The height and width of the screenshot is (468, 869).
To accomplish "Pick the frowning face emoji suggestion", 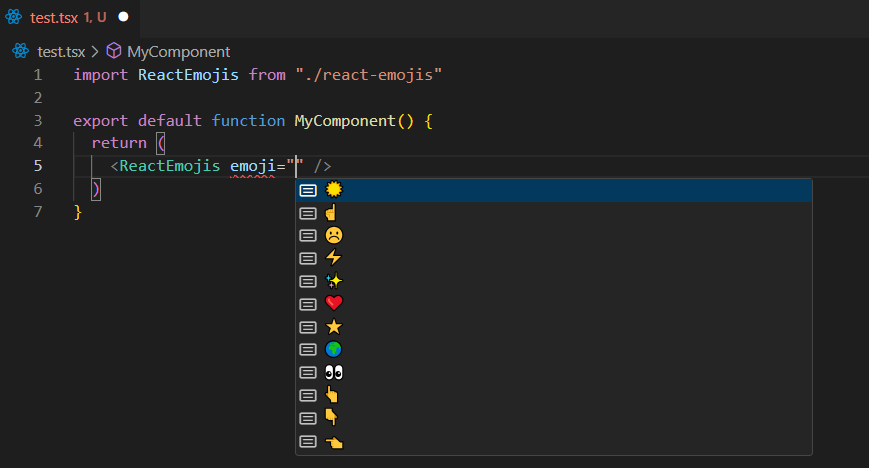I will (334, 236).
